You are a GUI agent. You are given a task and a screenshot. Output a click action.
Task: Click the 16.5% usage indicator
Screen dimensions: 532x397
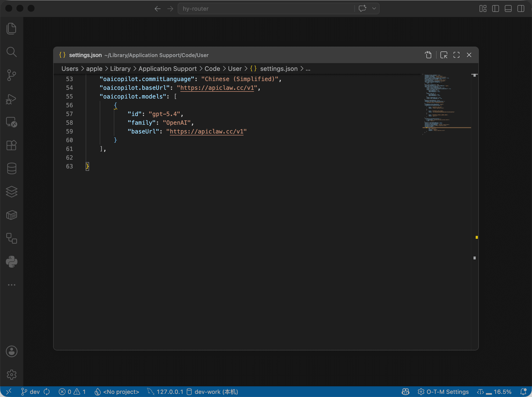[x=494, y=392]
